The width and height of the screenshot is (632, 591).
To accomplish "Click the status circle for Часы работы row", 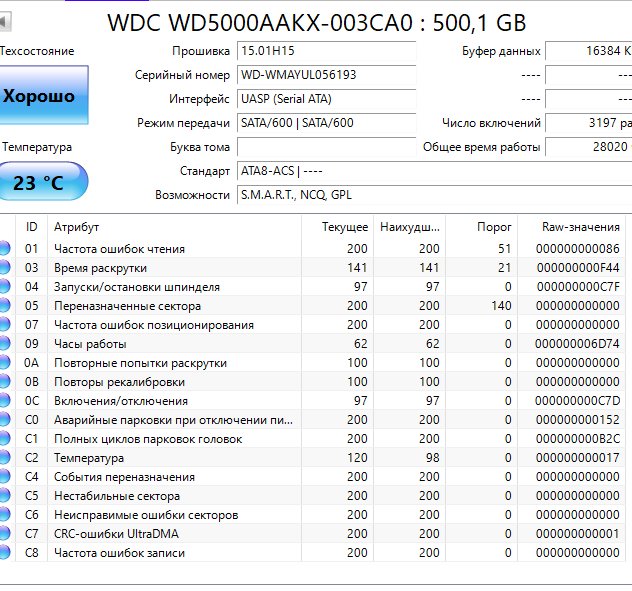I will click(4, 344).
